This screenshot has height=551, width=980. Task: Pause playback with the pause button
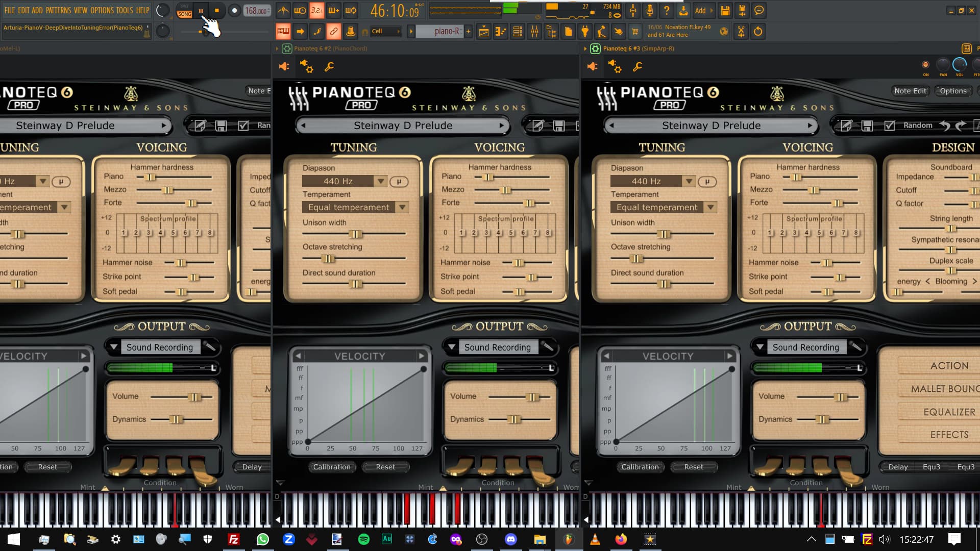click(201, 10)
